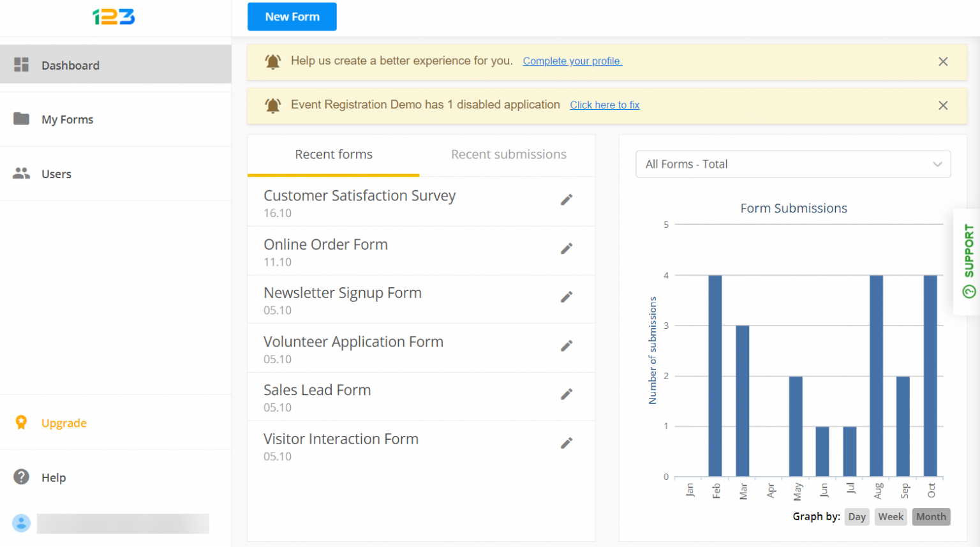The width and height of the screenshot is (980, 547).
Task: Edit Customer Satisfaction Survey via pencil icon
Action: (x=567, y=200)
